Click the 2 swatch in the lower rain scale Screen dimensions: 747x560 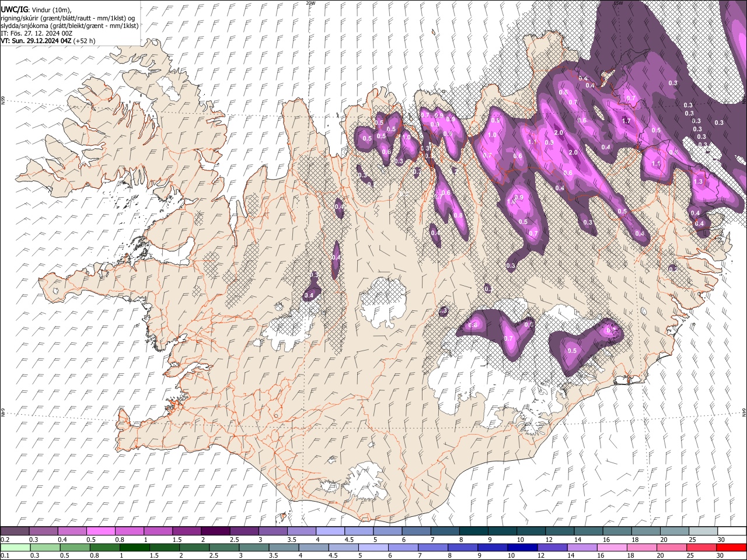(194, 547)
